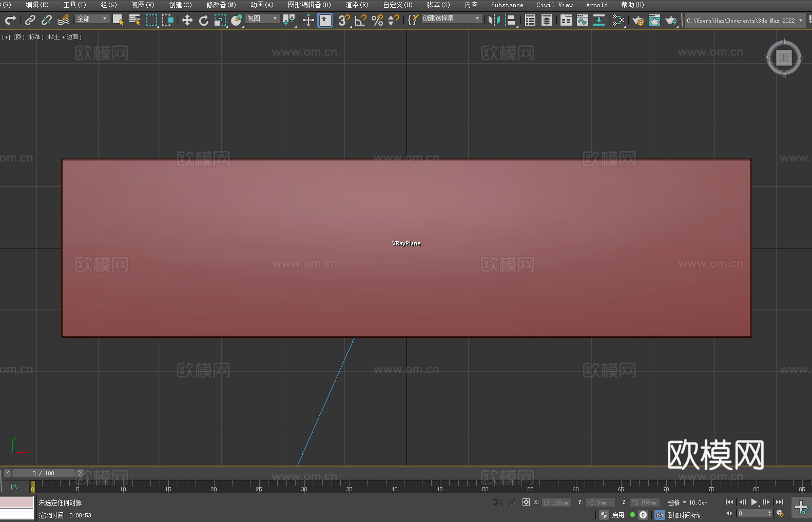Click Use Pivot Point Center icon
Viewport: 812px width, 522px height.
point(289,20)
